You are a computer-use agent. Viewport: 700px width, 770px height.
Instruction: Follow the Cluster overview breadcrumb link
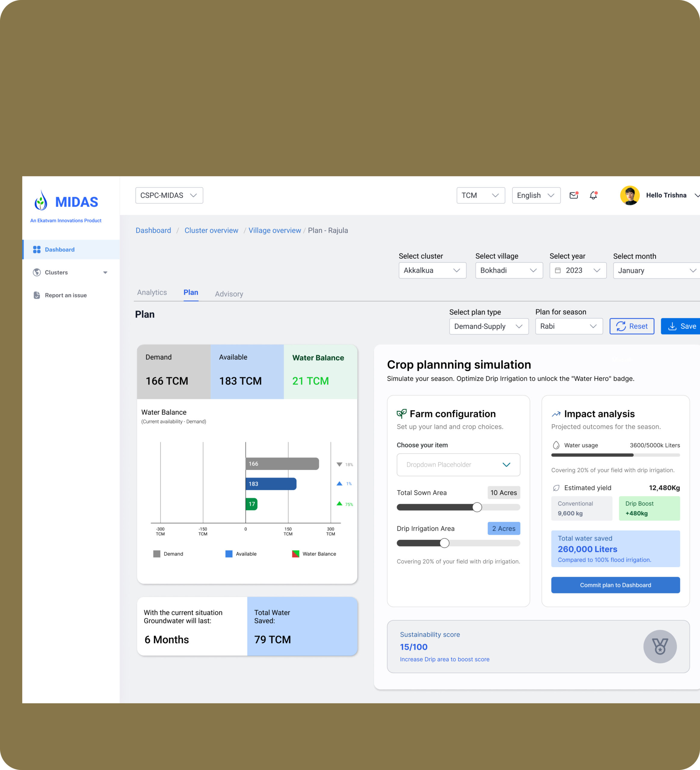[x=211, y=230]
